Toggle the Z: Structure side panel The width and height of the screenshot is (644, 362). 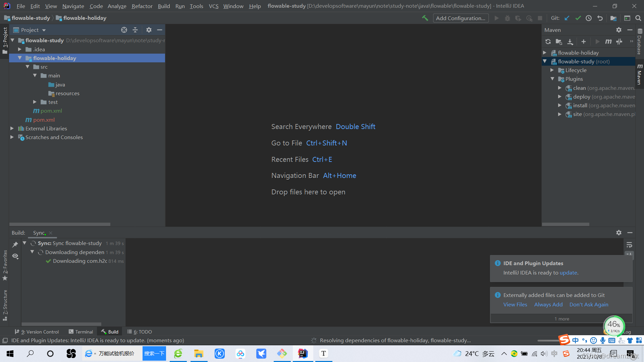(x=5, y=305)
